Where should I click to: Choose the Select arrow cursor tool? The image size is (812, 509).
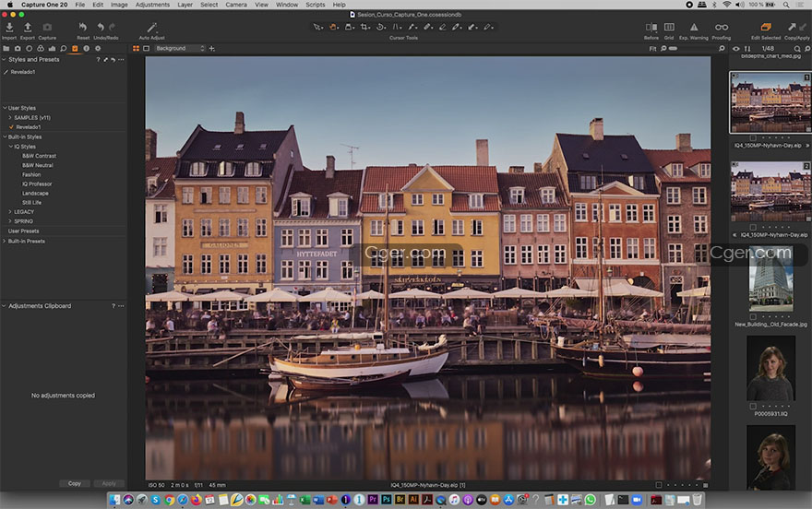[317, 27]
